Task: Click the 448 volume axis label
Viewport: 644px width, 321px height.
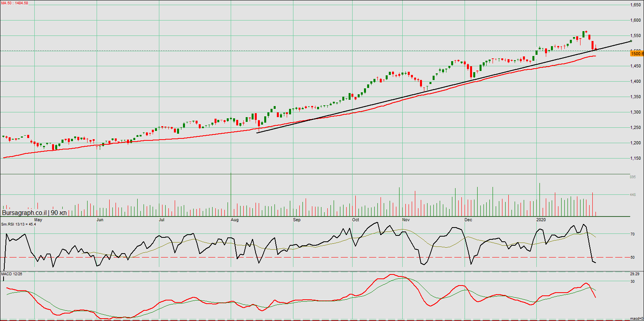Action: point(633,195)
